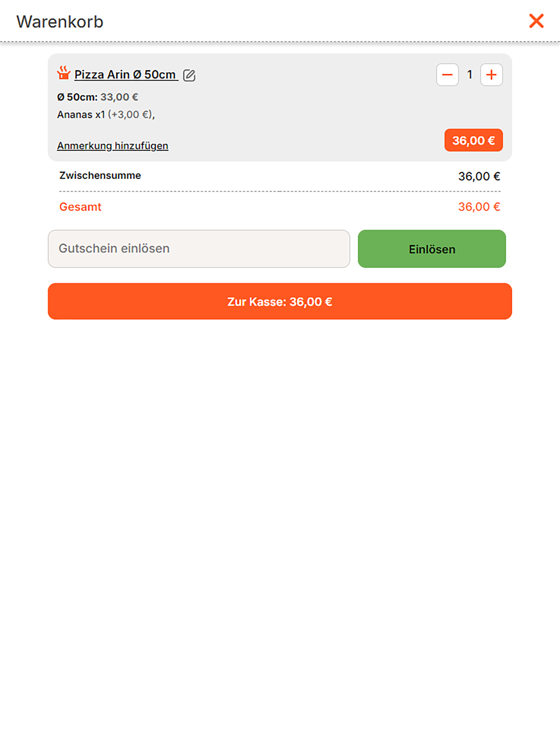Increase pizza quantity with plus icon
560x747 pixels.
coord(491,75)
